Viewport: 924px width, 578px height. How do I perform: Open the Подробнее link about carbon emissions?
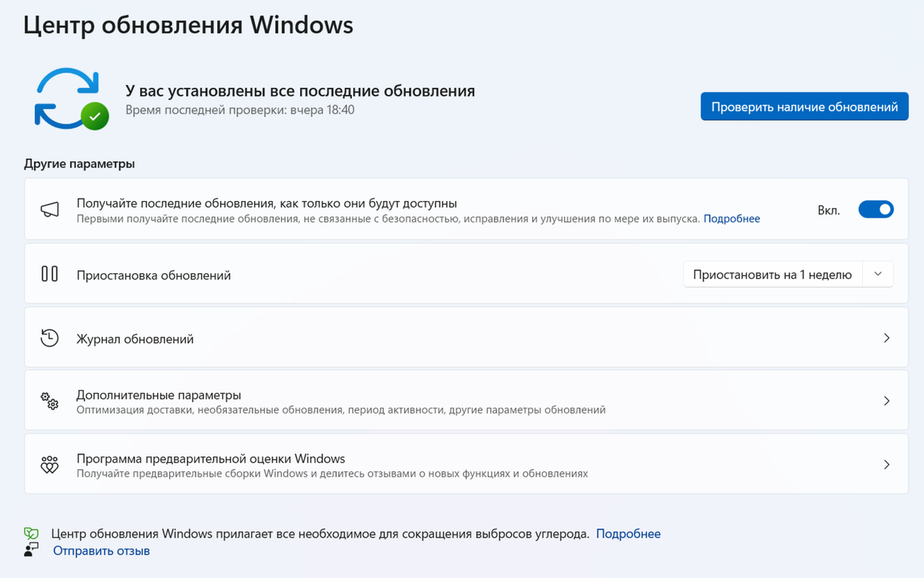coord(628,534)
